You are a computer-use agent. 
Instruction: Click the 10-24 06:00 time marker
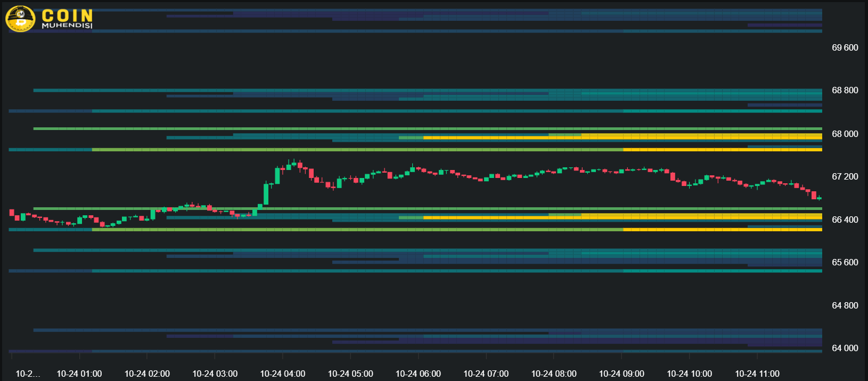418,374
